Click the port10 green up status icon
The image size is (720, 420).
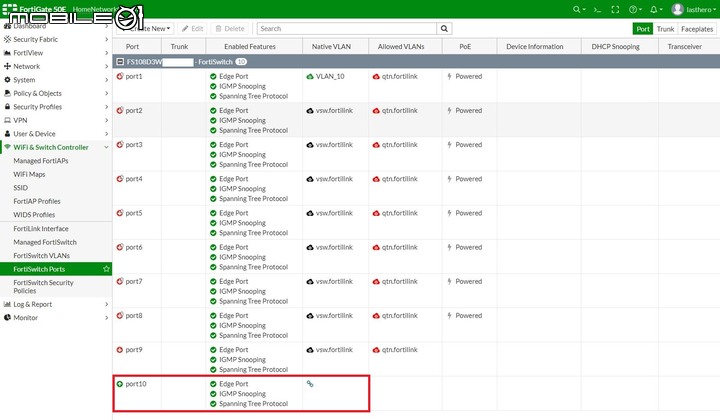tap(120, 384)
